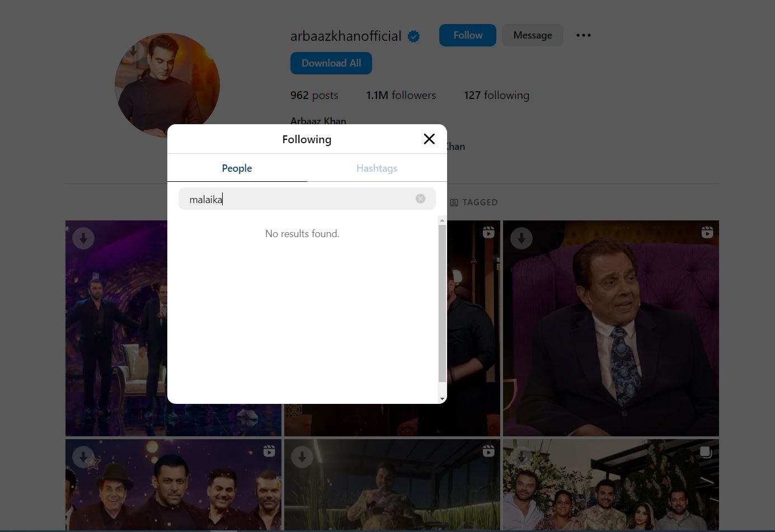Click the verified badge beside arbaazkhanofficial

click(x=414, y=37)
